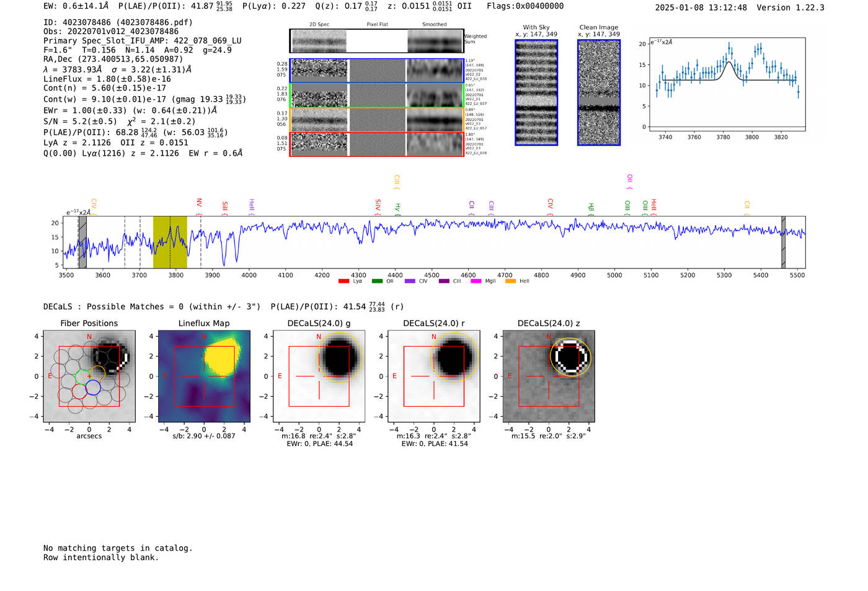Click the Cont(w) = 9.10(±0.01)e-17 line
Image resolution: width=868 pixels, height=591 pixels.
click(144, 99)
